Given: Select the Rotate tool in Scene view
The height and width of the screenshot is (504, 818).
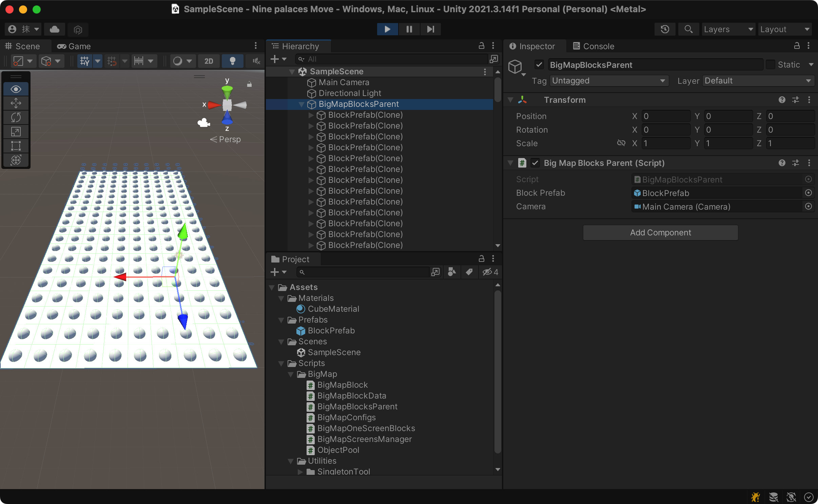Looking at the screenshot, I should tap(16, 117).
